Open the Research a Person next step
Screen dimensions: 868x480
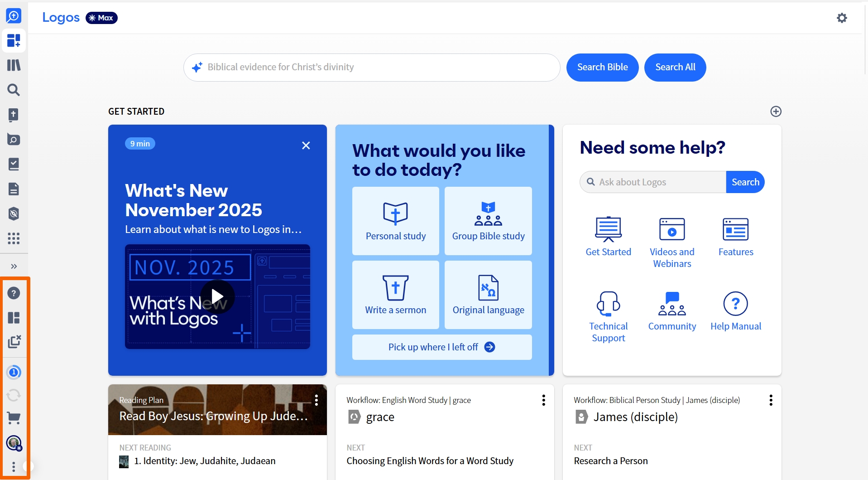[611, 461]
